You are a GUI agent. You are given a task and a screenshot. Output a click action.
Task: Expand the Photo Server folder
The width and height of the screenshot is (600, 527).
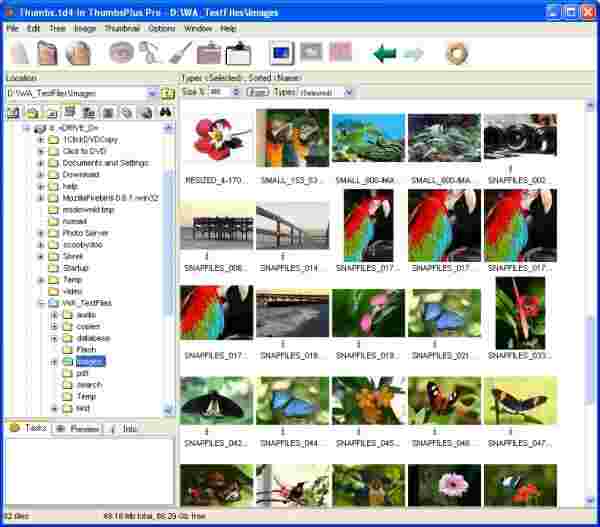point(41,233)
